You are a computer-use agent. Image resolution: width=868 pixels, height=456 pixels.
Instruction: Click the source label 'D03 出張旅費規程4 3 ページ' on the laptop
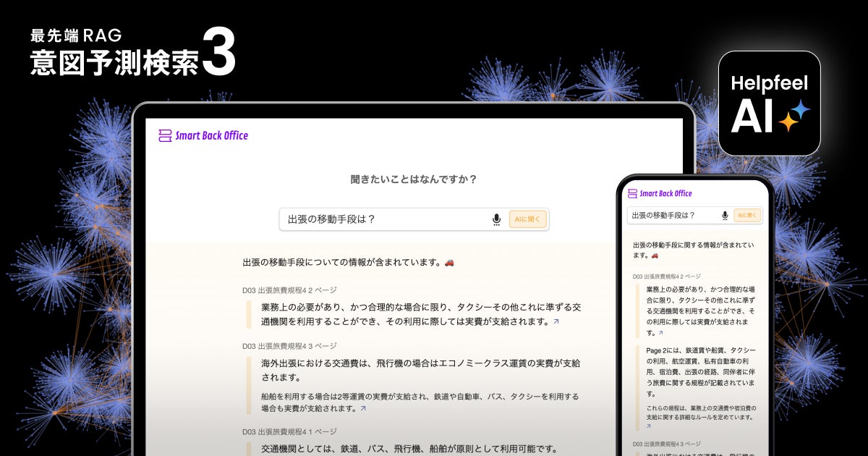(289, 346)
